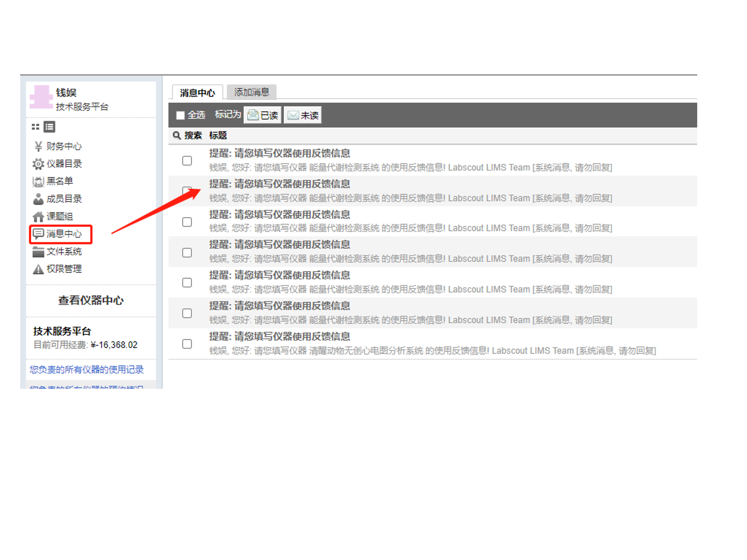
Task: Click the 搜索 label in list header
Action: pyautogui.click(x=193, y=135)
